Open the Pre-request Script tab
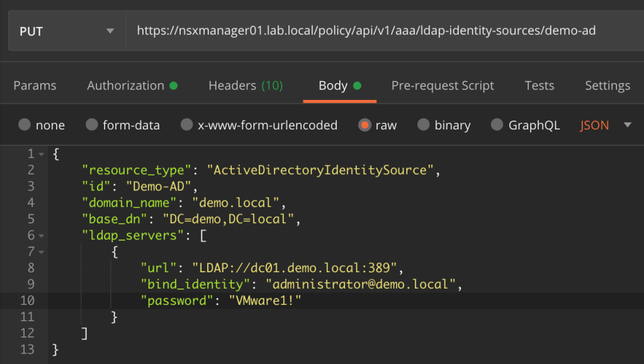Viewport: 644px width, 364px height. (x=443, y=85)
